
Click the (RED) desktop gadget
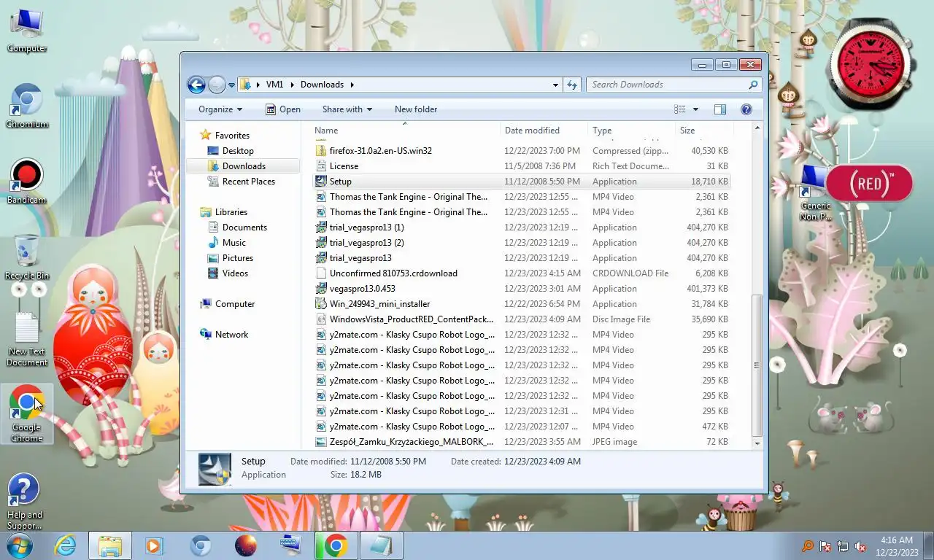(869, 183)
